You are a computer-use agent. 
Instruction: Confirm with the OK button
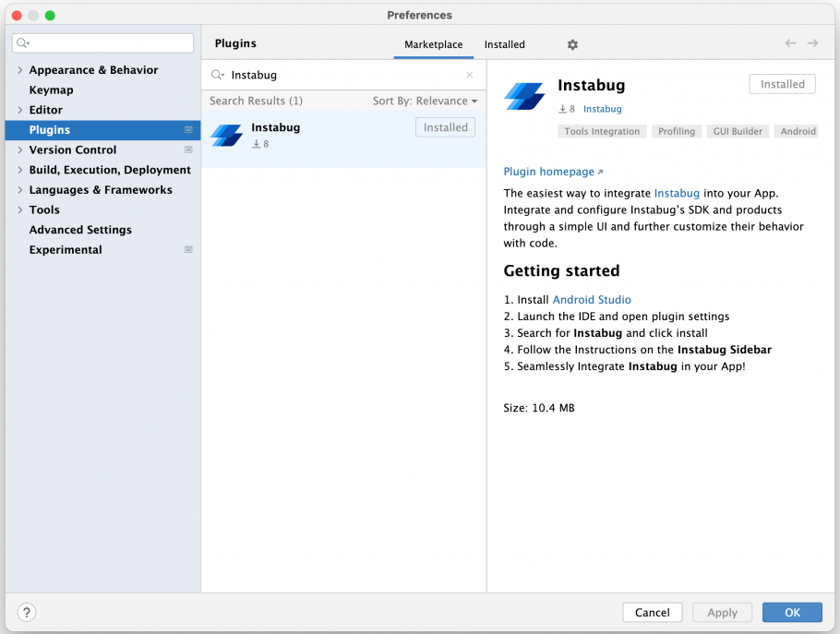tap(792, 612)
